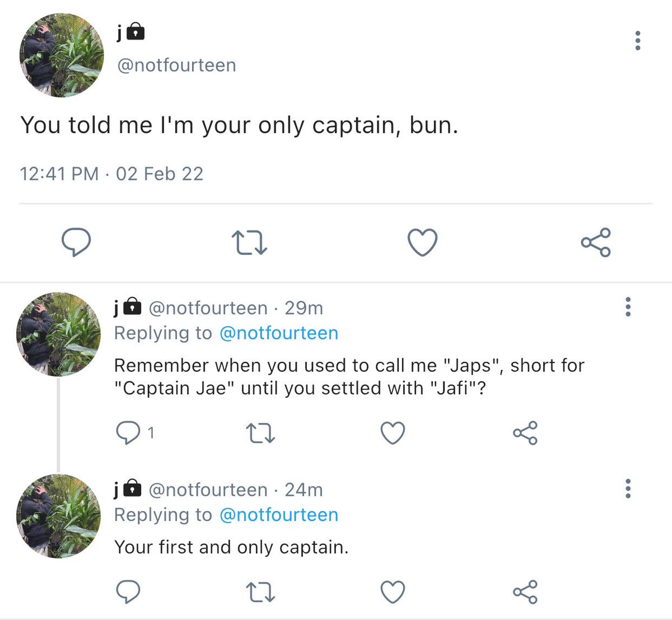Click the @notfourteen mention in the 24m reply

coord(279,515)
